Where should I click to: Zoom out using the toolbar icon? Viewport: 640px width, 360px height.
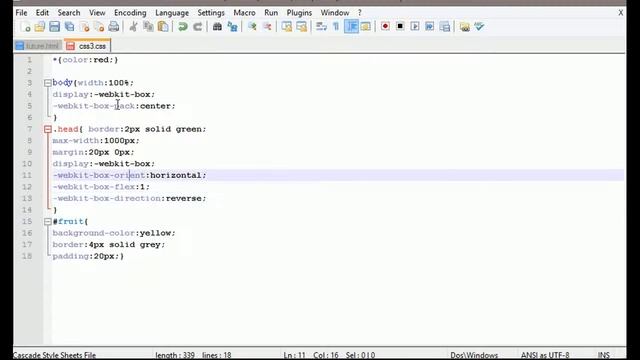tap(267, 27)
